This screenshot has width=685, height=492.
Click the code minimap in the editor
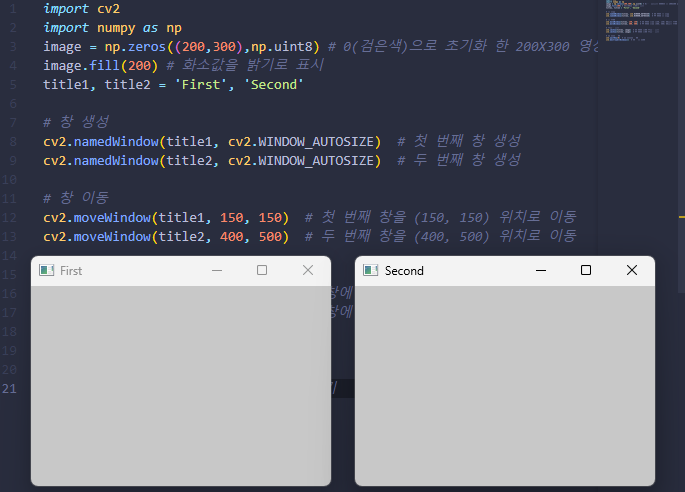[x=639, y=21]
